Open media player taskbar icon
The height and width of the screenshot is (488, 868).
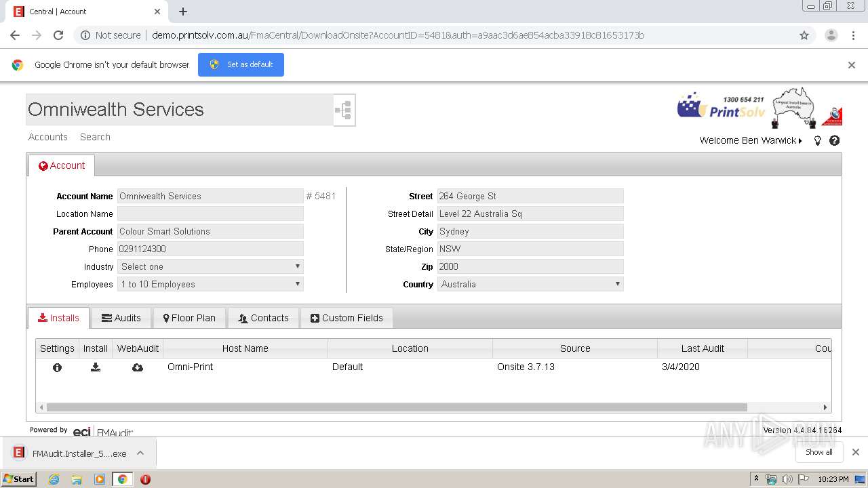tap(100, 479)
